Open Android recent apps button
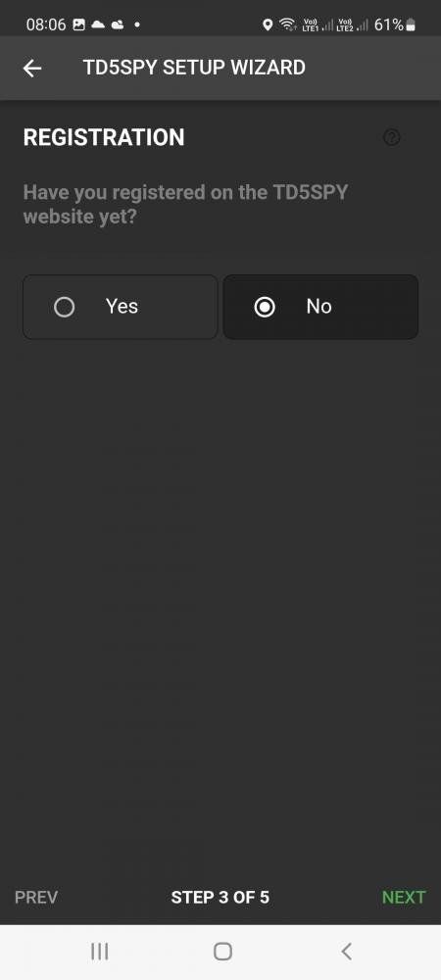This screenshot has height=980, width=441. pos(99,952)
